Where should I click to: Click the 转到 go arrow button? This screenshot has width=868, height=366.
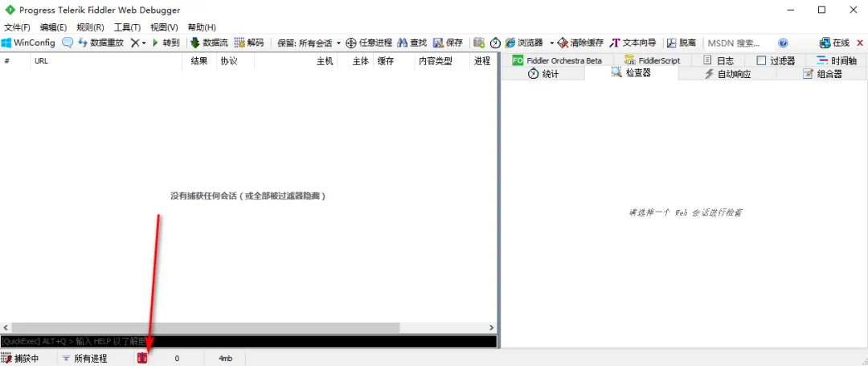(x=166, y=43)
